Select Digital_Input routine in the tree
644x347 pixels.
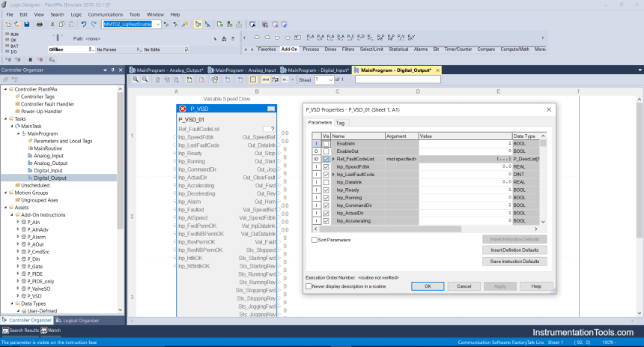tap(48, 171)
